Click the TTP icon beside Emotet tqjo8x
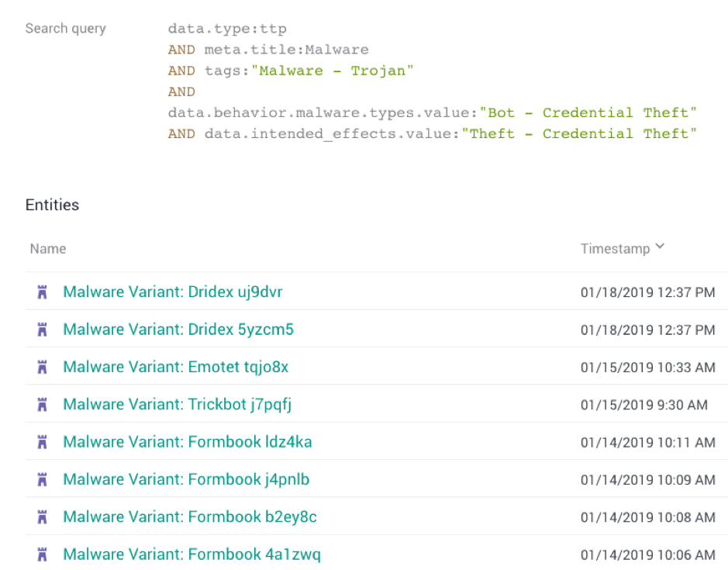The width and height of the screenshot is (728, 570). click(x=42, y=368)
